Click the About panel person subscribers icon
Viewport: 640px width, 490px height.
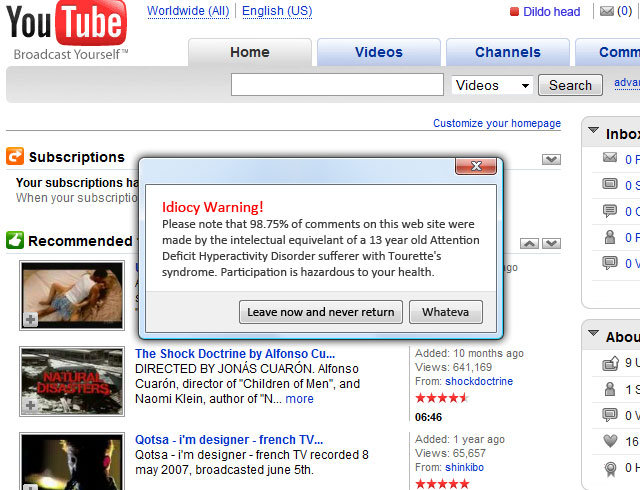click(610, 389)
